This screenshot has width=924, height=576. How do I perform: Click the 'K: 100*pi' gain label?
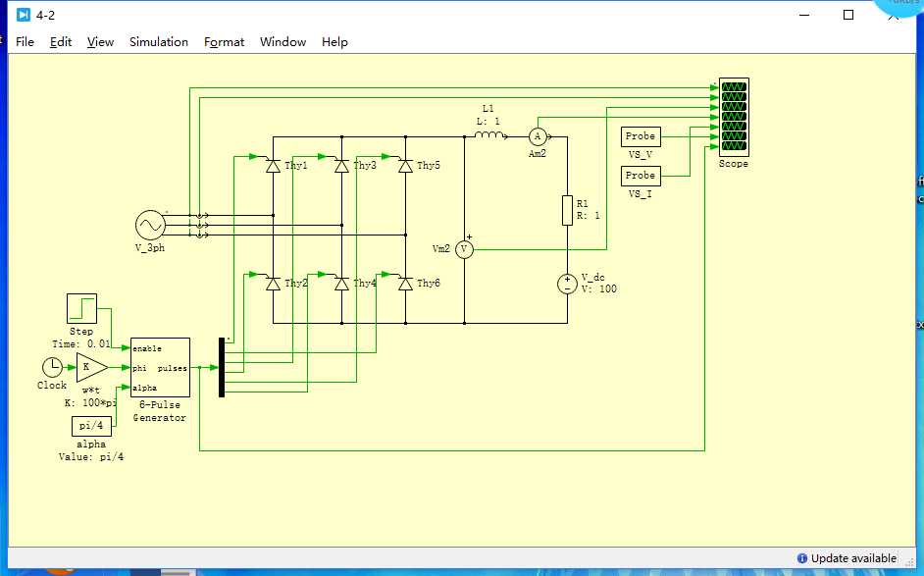pyautogui.click(x=90, y=402)
